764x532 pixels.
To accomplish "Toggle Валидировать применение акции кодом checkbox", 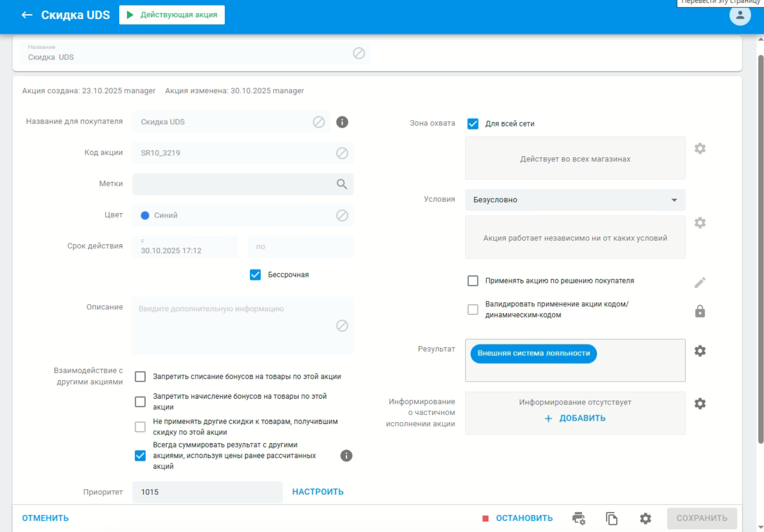I will click(473, 309).
